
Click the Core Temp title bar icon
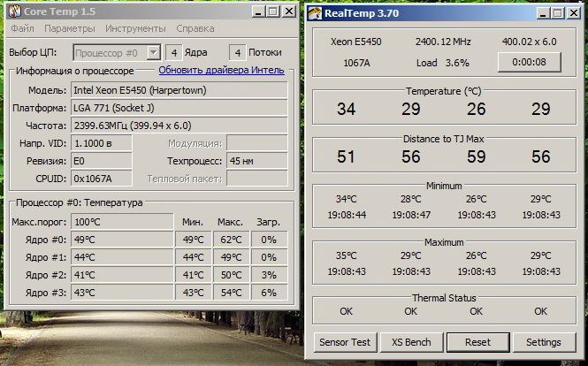14,11
